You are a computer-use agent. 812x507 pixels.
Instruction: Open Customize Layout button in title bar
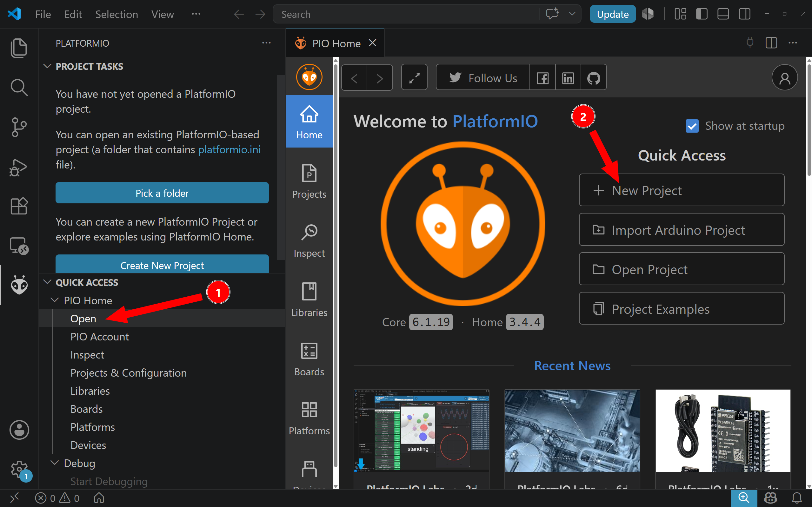[681, 14]
